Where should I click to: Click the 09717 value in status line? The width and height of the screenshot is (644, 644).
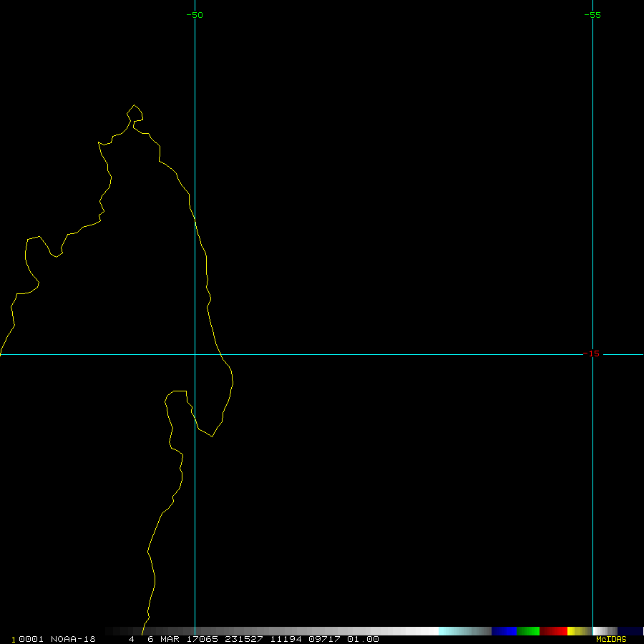pyautogui.click(x=325, y=639)
